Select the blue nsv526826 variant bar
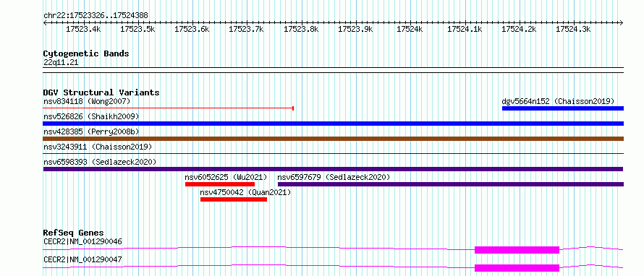Screen dimensions: 644x276 pyautogui.click(x=334, y=124)
